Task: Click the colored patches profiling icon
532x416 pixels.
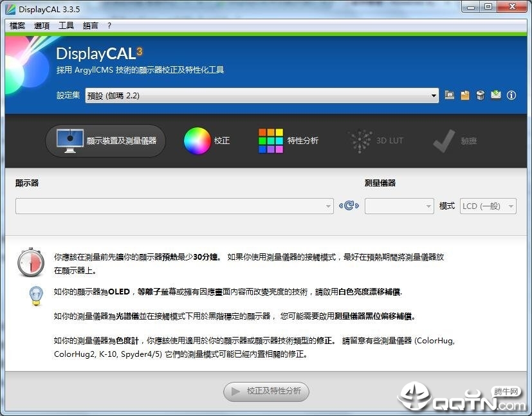Action: click(270, 141)
